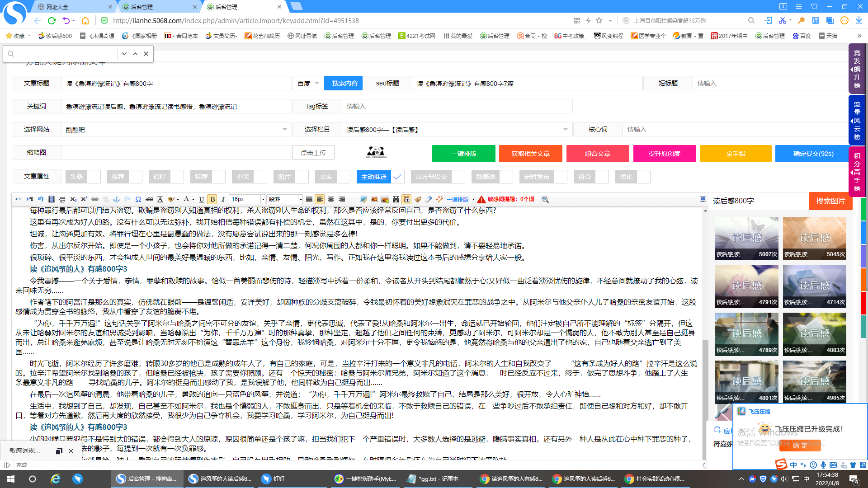The width and height of the screenshot is (868, 488).
Task: Open preview magnifier icon in editor
Action: [x=545, y=199]
